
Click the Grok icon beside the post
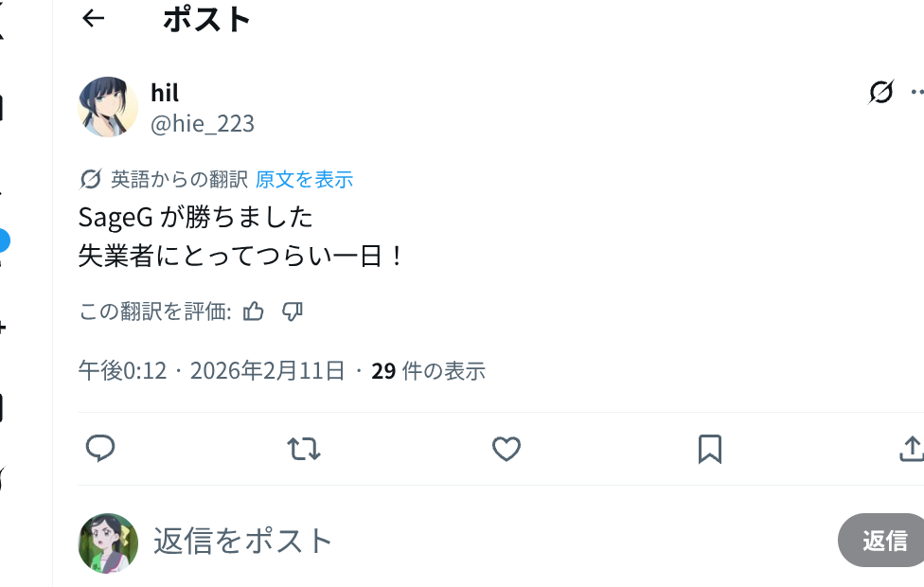880,92
